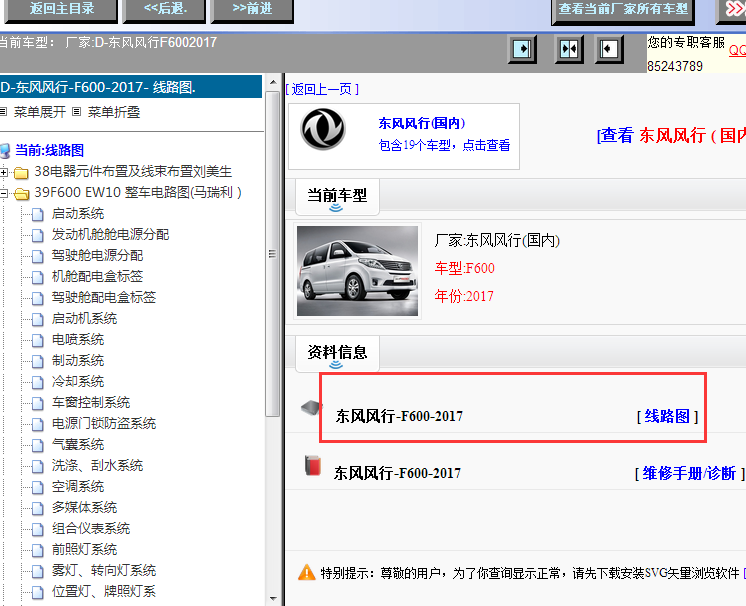This screenshot has height=606, width=746.
Task: Click the document icon beside 空调系统
Action: click(x=38, y=487)
